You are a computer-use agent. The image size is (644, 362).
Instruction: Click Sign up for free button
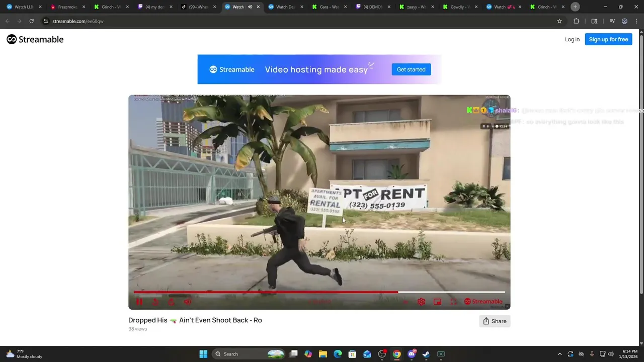coord(608,39)
